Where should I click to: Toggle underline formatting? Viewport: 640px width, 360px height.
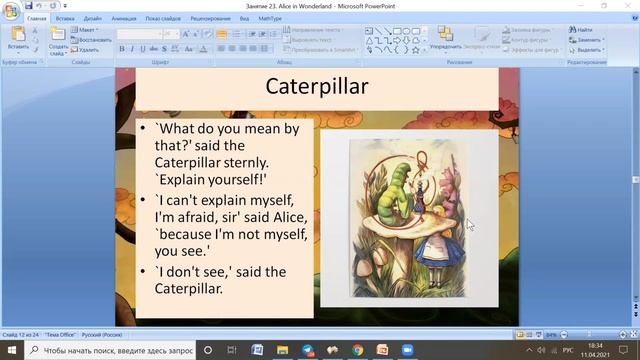(142, 49)
